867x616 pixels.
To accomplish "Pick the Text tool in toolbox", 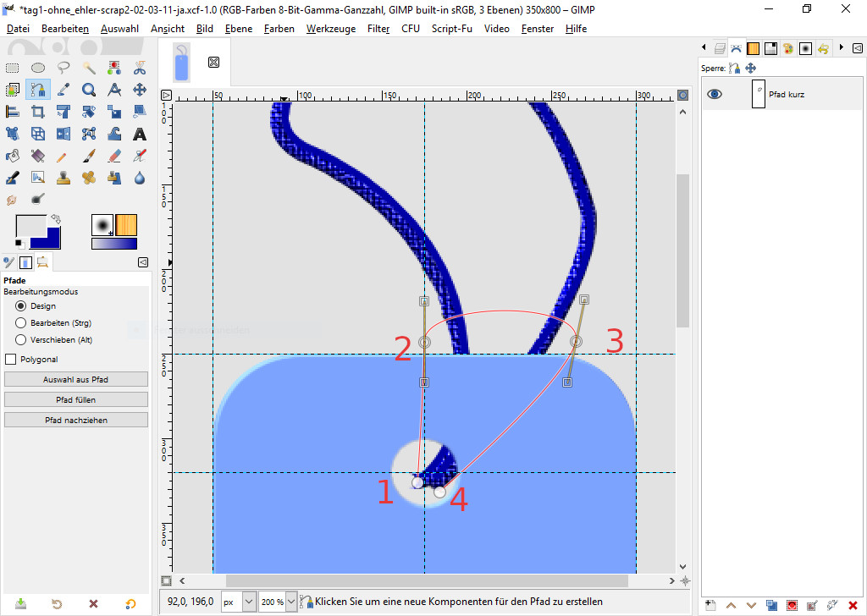I will [x=140, y=134].
